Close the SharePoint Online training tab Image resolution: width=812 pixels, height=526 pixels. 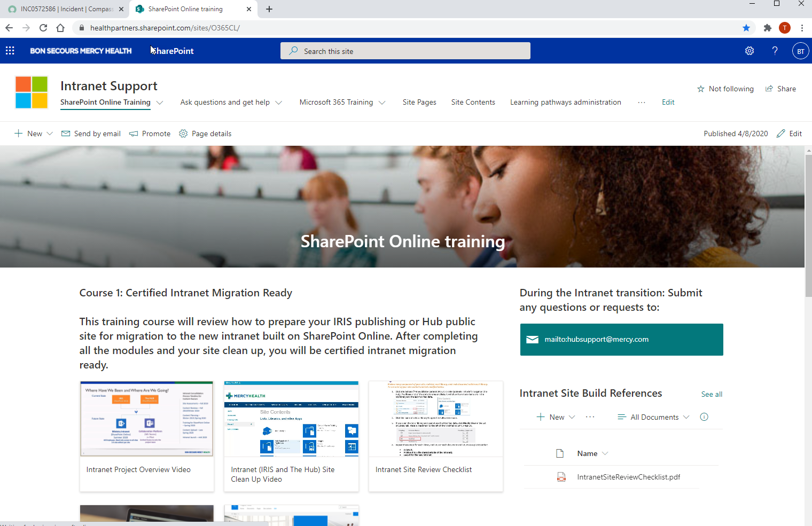pyautogui.click(x=249, y=9)
